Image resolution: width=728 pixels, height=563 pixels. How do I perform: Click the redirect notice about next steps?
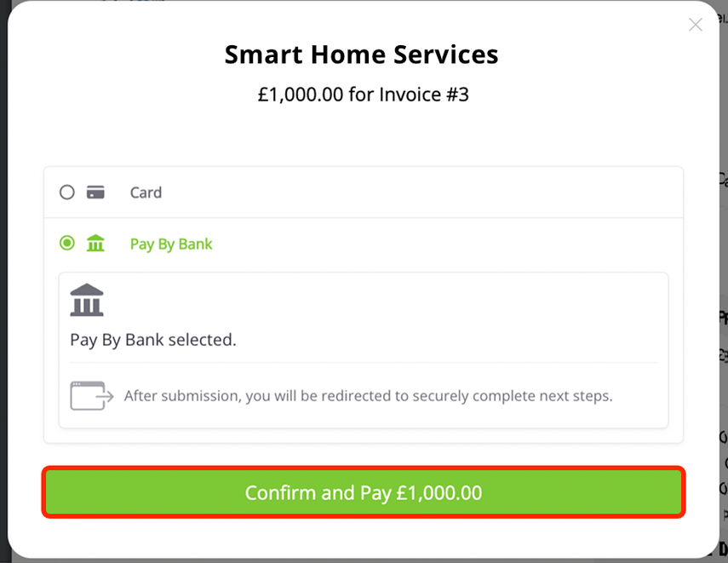(x=368, y=396)
